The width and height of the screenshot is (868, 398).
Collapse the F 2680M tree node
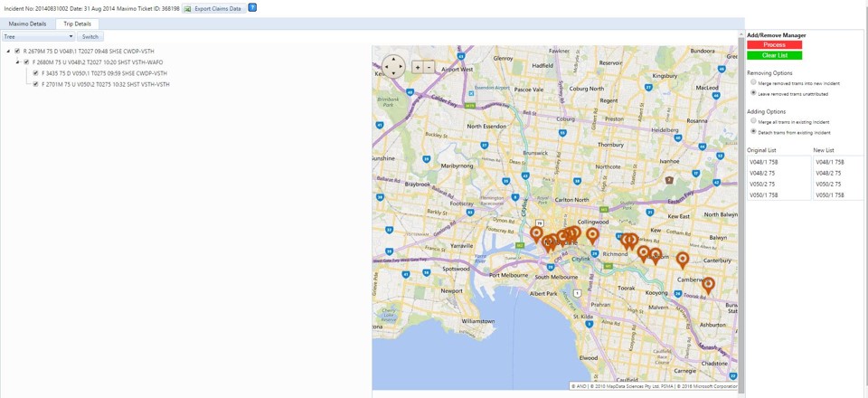pyautogui.click(x=18, y=62)
